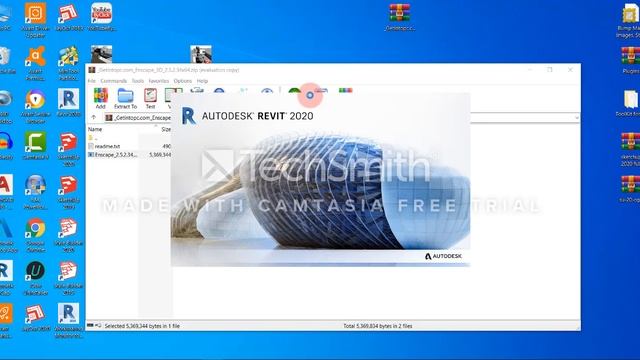Open the YouTube By Click desktop shortcut
640x360 pixels.
pyautogui.click(x=101, y=17)
